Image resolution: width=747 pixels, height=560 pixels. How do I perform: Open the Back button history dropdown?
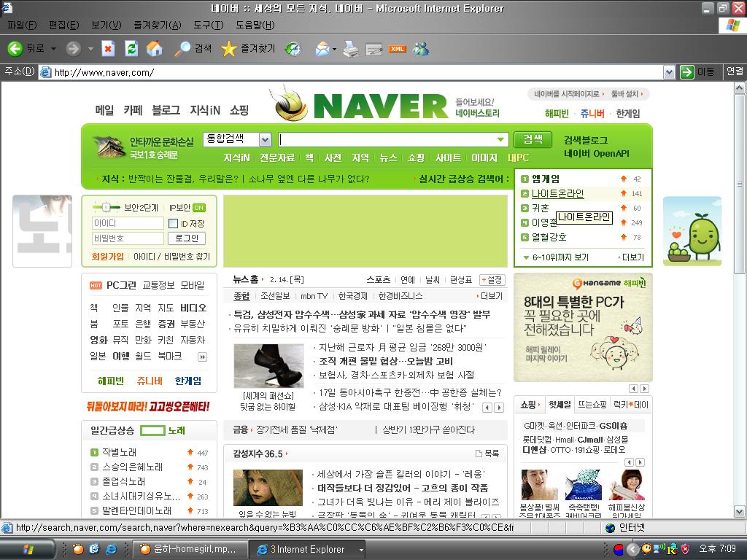point(53,48)
